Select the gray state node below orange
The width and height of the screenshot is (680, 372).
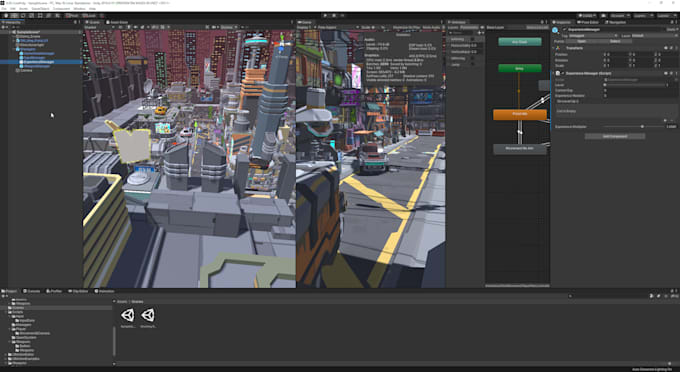pyautogui.click(x=520, y=148)
